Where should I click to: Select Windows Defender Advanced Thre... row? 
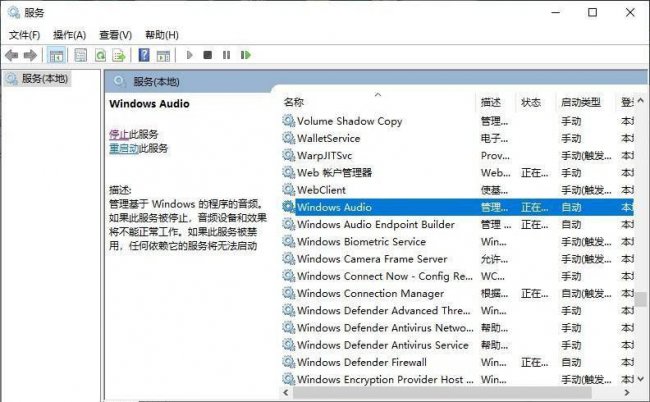tap(458, 310)
